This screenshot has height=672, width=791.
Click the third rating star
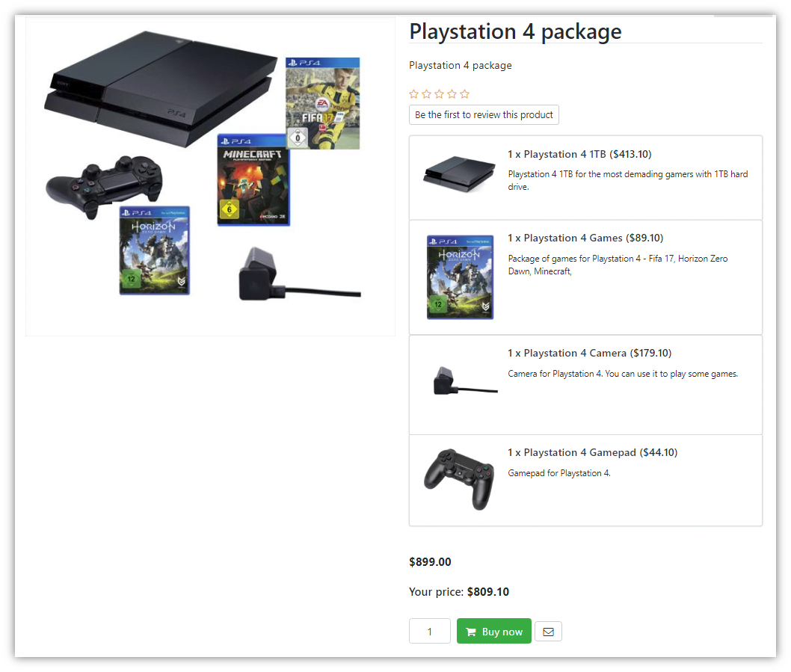point(440,94)
